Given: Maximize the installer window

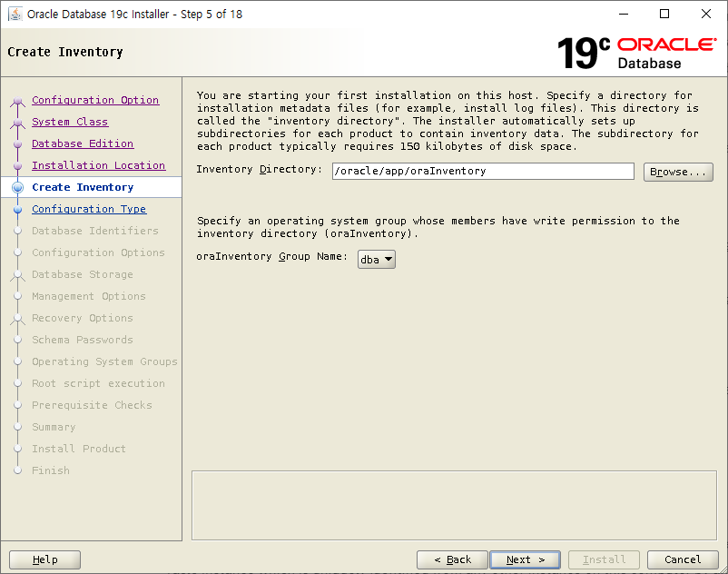Looking at the screenshot, I should (x=664, y=14).
